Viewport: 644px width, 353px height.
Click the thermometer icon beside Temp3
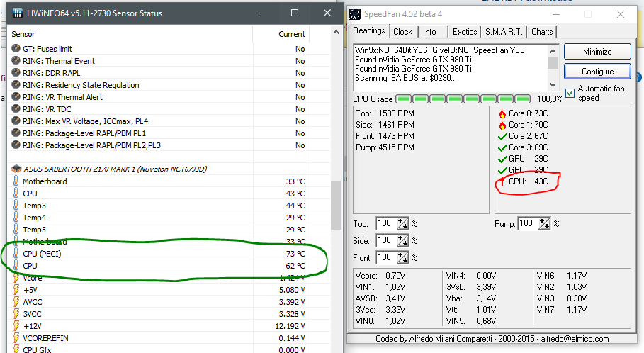(x=16, y=205)
